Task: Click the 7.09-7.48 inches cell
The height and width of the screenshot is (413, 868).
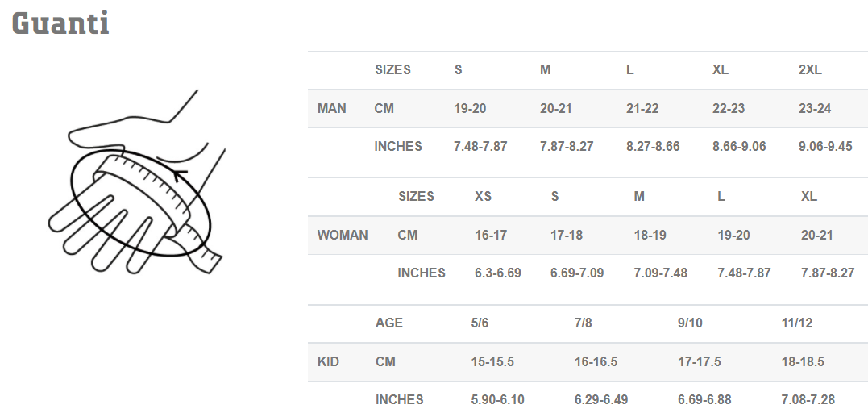Action: click(x=661, y=273)
